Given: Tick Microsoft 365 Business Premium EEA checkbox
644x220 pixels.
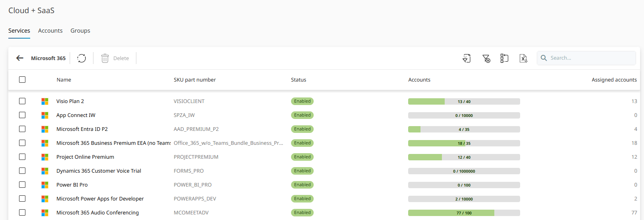Looking at the screenshot, I should (x=22, y=143).
